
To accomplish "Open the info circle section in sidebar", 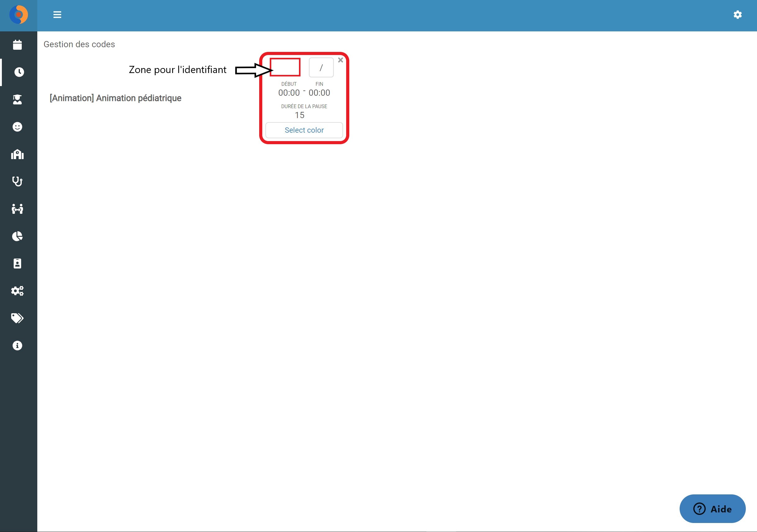I will point(17,346).
